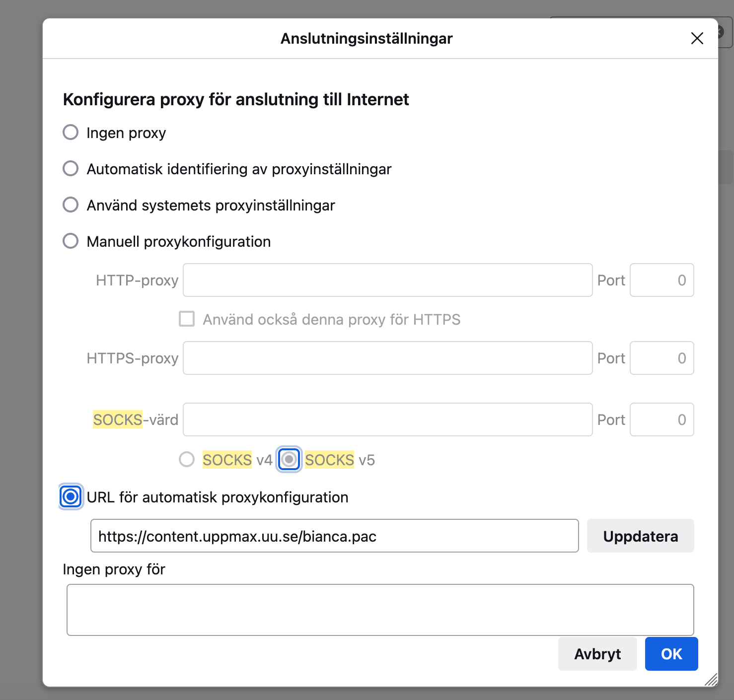
Task: Select the SOCKS v5 radio button
Action: point(289,460)
